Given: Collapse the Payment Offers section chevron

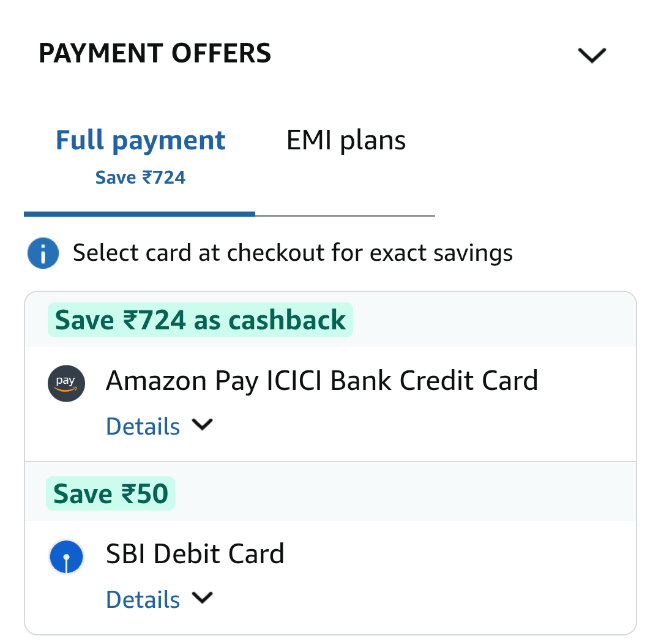Looking at the screenshot, I should coord(592,55).
